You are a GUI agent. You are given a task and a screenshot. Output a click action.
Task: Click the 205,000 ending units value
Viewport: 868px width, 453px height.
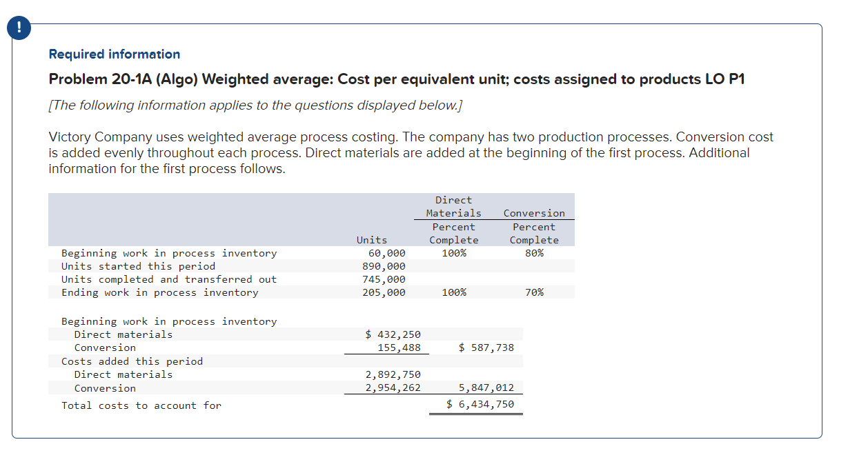[x=384, y=292]
